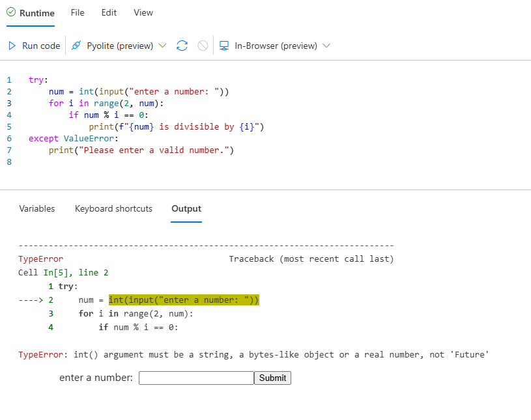The image size is (531, 420).
Task: Click the 'enter a number:' prompt label
Action: [x=96, y=378]
